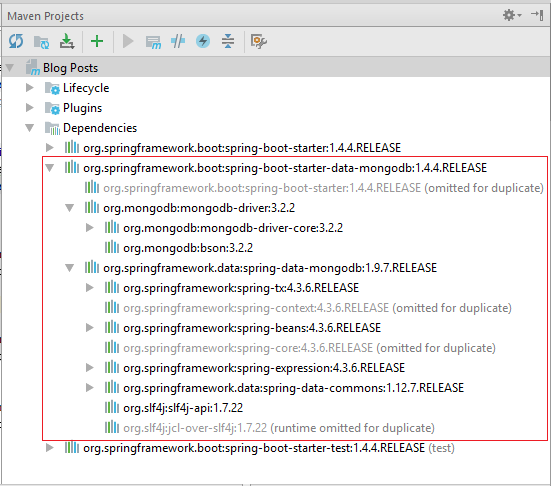Select org.slf4j:slf4j-api:1.7.22 entry
This screenshot has width=551, height=486.
click(183, 408)
